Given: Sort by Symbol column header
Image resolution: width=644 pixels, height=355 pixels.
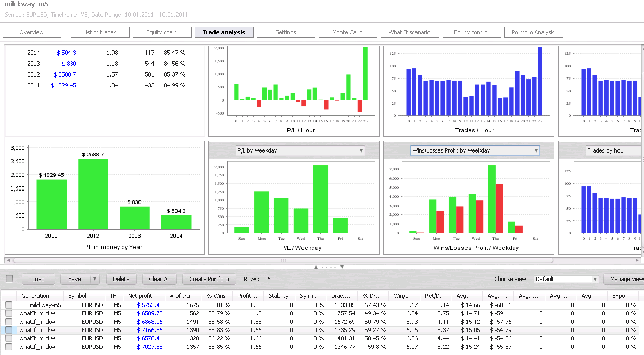Looking at the screenshot, I should click(84, 296).
